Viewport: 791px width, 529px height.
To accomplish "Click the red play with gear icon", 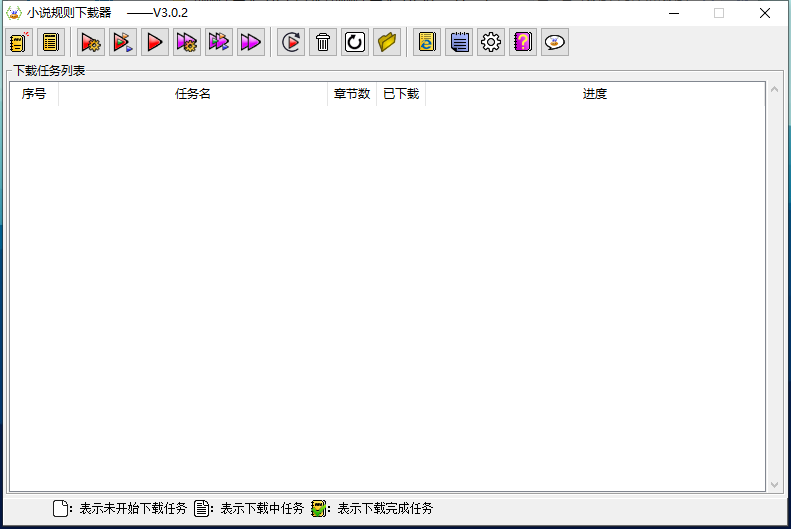I will [91, 42].
